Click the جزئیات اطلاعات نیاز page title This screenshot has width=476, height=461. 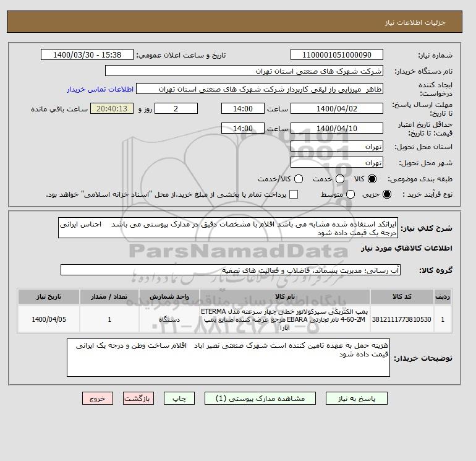tap(415, 22)
